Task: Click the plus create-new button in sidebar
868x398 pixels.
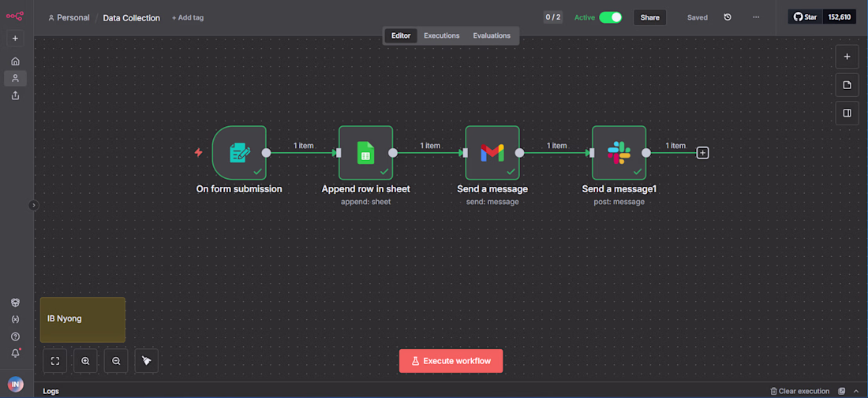Action: [15, 39]
